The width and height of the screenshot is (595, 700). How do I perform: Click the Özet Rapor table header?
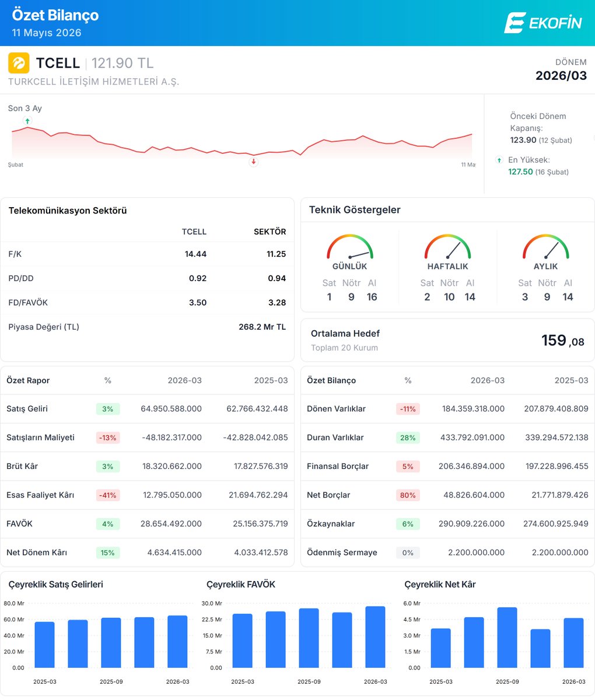point(28,380)
